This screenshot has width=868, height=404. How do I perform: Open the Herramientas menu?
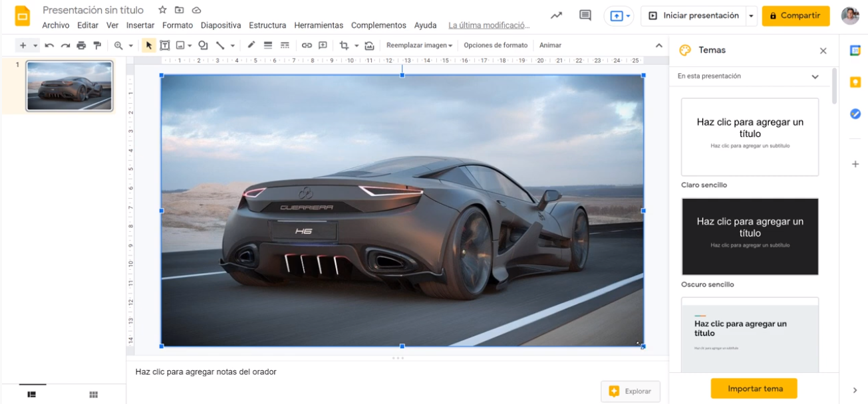(x=319, y=25)
